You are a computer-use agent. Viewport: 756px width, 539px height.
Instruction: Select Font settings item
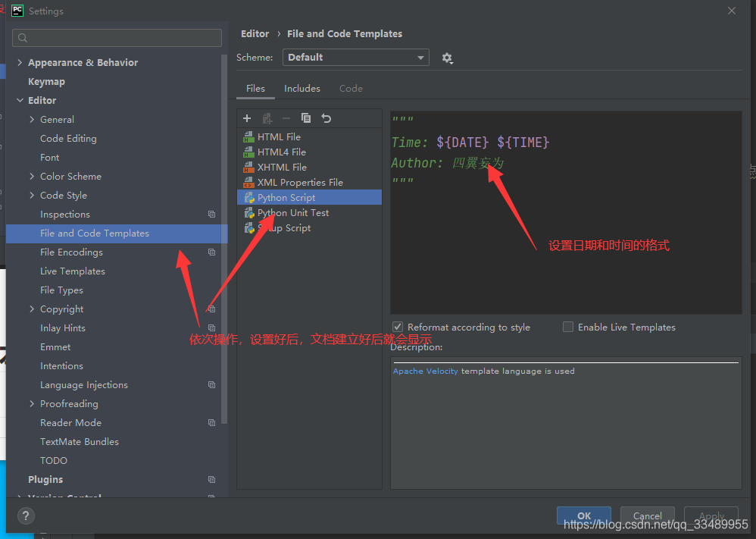[x=50, y=158]
